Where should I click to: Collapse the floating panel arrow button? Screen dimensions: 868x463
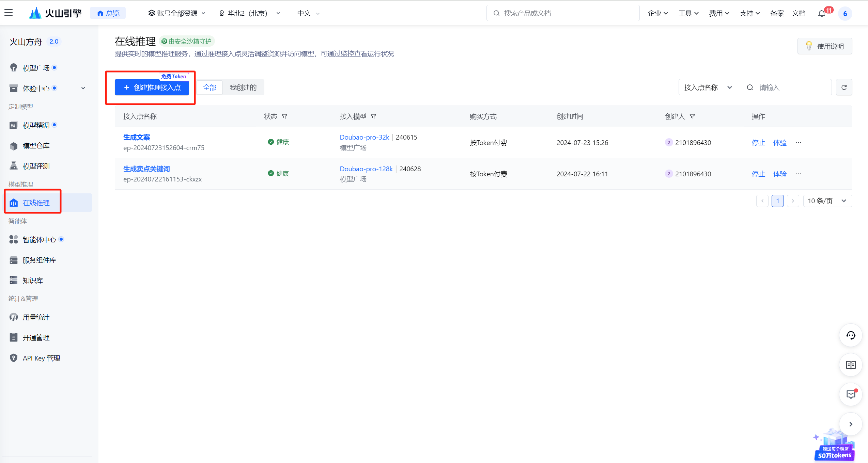pyautogui.click(x=851, y=424)
